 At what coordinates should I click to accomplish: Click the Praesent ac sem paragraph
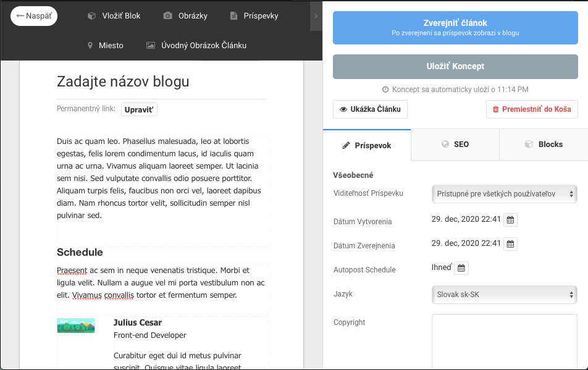tap(161, 283)
